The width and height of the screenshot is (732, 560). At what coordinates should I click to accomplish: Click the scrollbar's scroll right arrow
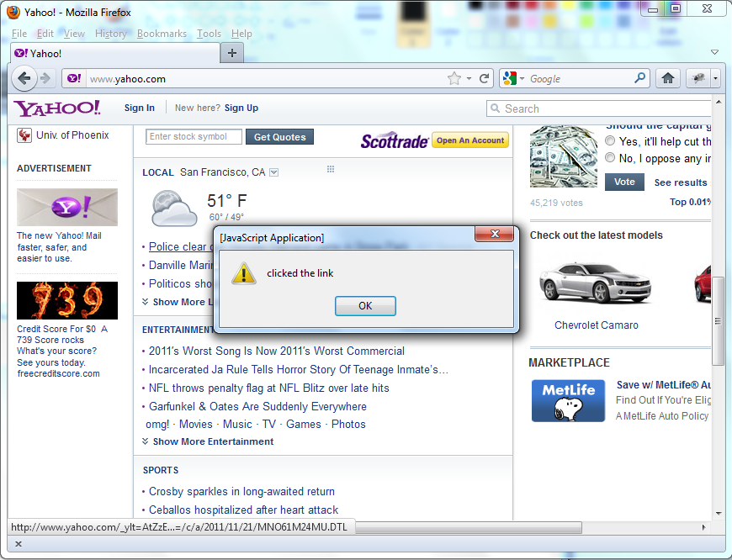point(703,527)
